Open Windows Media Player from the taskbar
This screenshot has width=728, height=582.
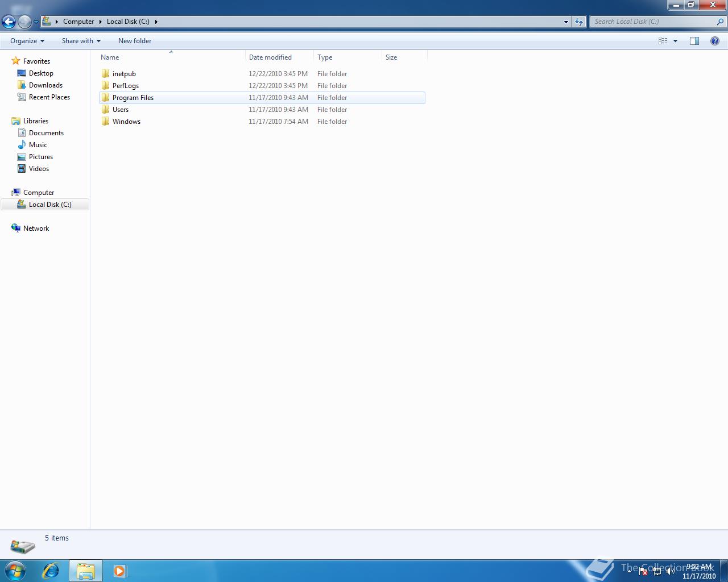click(119, 571)
